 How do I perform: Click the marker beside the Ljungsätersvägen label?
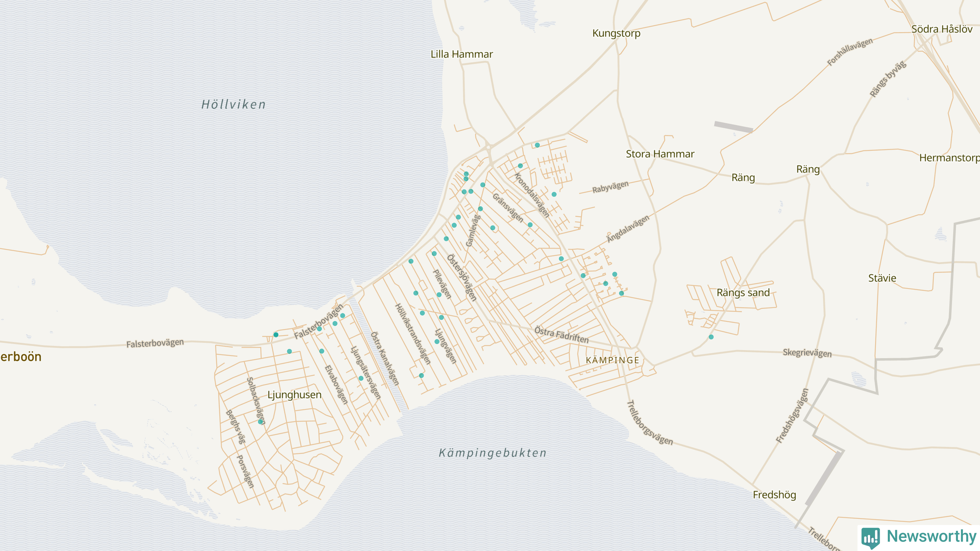[361, 378]
